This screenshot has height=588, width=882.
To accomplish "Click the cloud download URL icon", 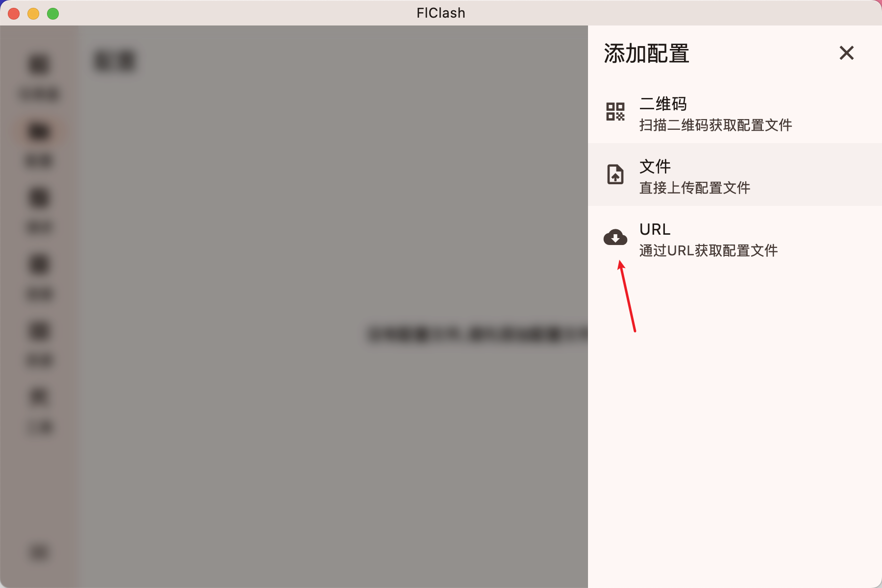I will pos(615,237).
